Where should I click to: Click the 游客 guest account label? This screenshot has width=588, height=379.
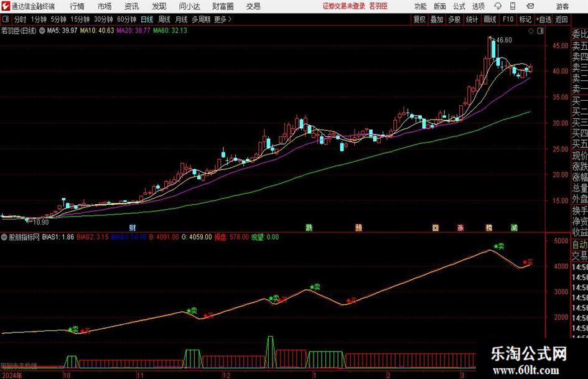click(562, 6)
